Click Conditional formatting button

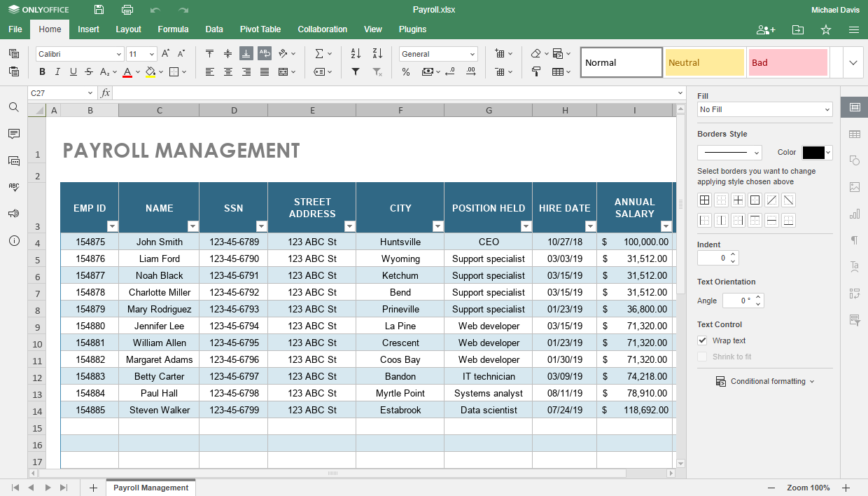765,381
